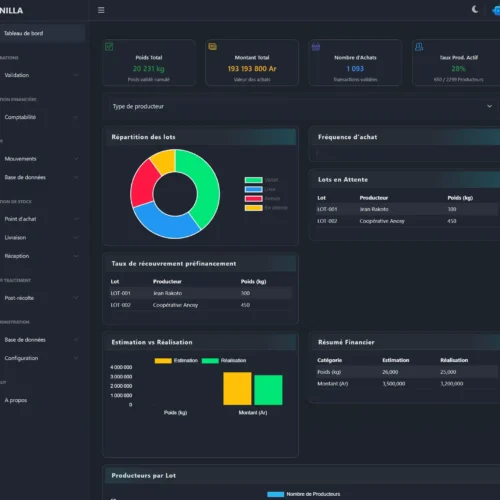This screenshot has height=500, width=500.
Task: Toggle the yellow Estimation legend swatch
Action: [163, 361]
